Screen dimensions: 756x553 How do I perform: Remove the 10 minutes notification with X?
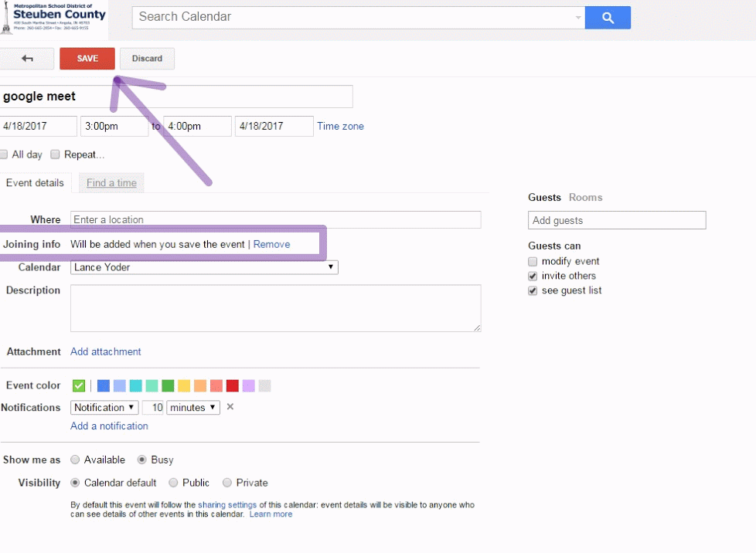tap(230, 407)
